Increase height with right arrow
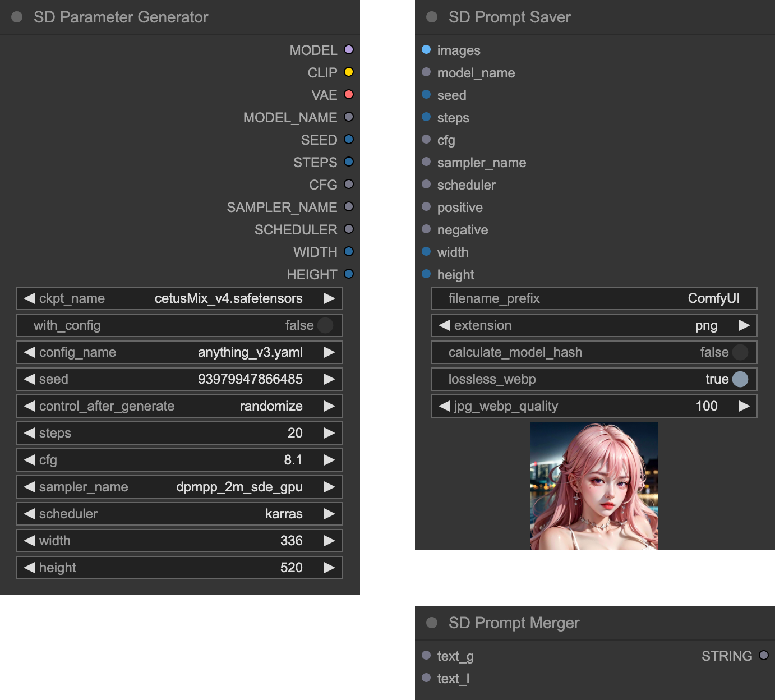This screenshot has width=775, height=700. click(330, 568)
